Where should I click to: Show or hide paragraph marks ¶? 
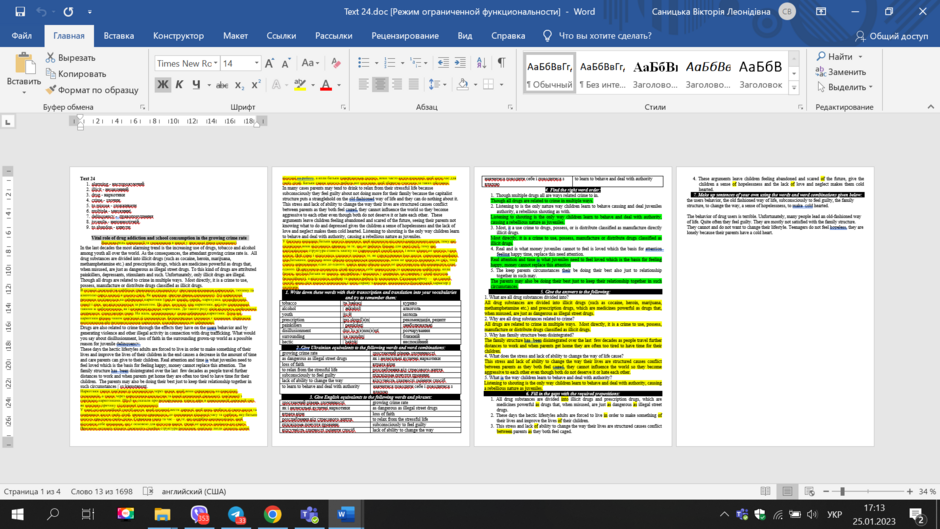[x=502, y=63]
